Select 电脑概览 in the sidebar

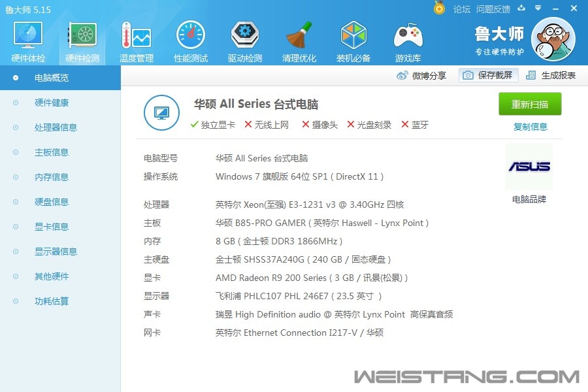(60, 78)
